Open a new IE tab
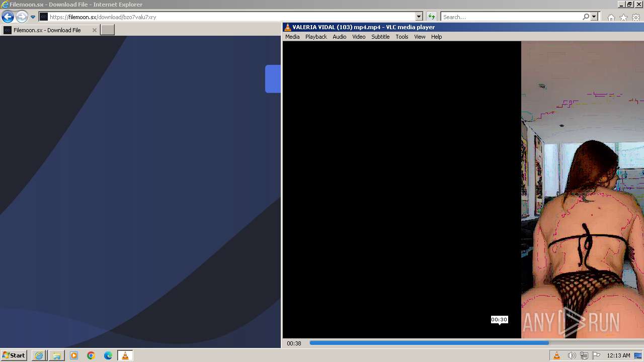 pyautogui.click(x=108, y=30)
